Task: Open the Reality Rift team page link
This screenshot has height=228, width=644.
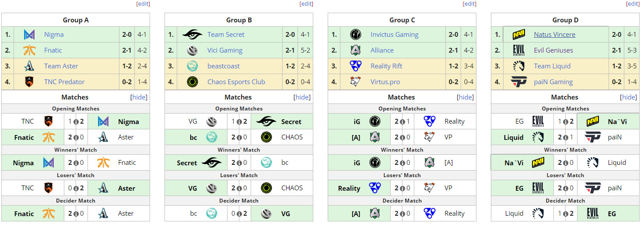Action: point(386,66)
